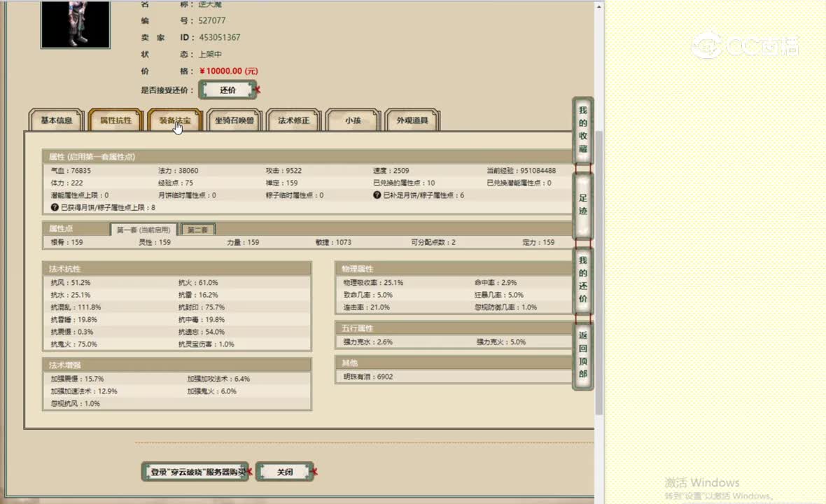This screenshot has width=826, height=504.
Task: Click the 还价 bargain button
Action: tap(227, 90)
